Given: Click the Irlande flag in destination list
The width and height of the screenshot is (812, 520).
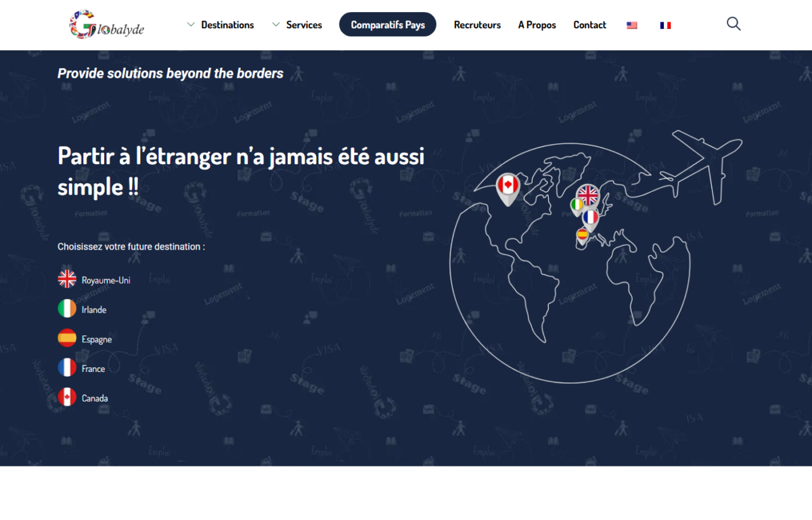Looking at the screenshot, I should click(x=67, y=309).
